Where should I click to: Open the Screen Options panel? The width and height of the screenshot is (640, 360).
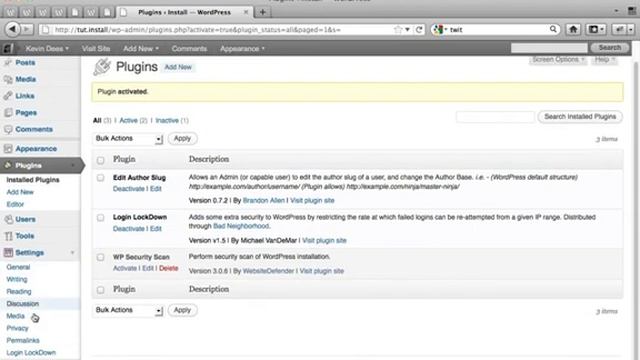click(558, 60)
